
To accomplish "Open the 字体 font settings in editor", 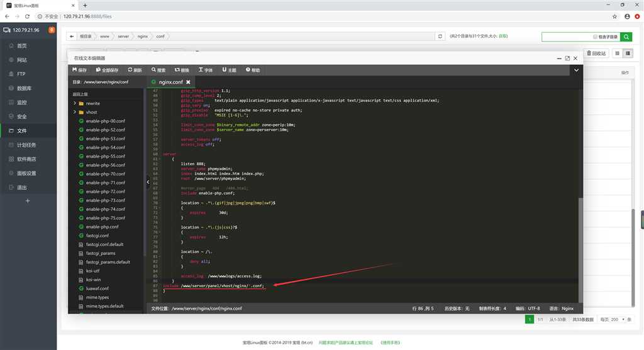I will coord(206,70).
